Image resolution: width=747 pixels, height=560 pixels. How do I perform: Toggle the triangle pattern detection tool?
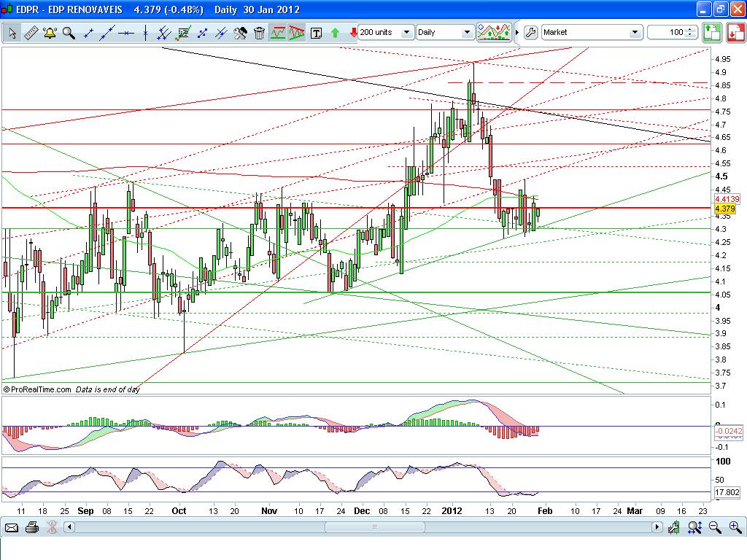(x=297, y=33)
